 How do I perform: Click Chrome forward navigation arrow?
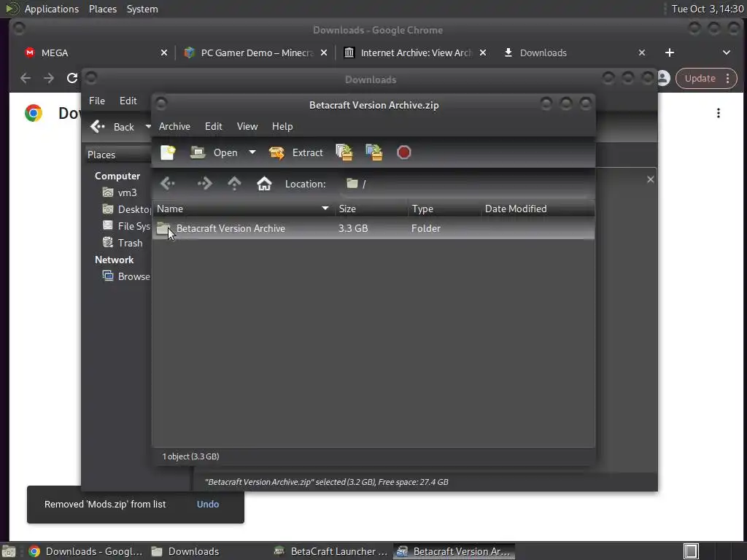click(x=49, y=78)
